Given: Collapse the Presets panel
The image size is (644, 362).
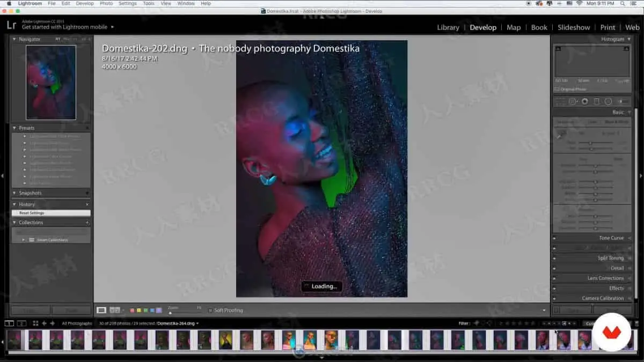Looking at the screenshot, I should pyautogui.click(x=14, y=128).
